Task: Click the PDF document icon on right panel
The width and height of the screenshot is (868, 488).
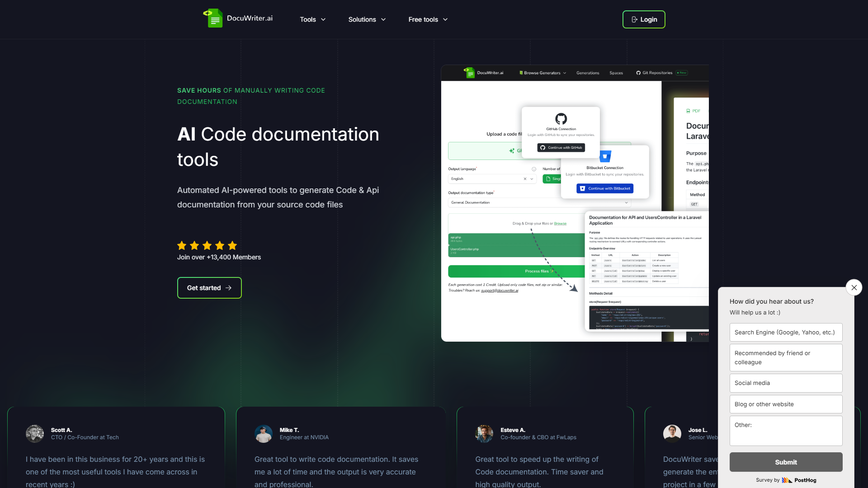Action: (x=689, y=111)
